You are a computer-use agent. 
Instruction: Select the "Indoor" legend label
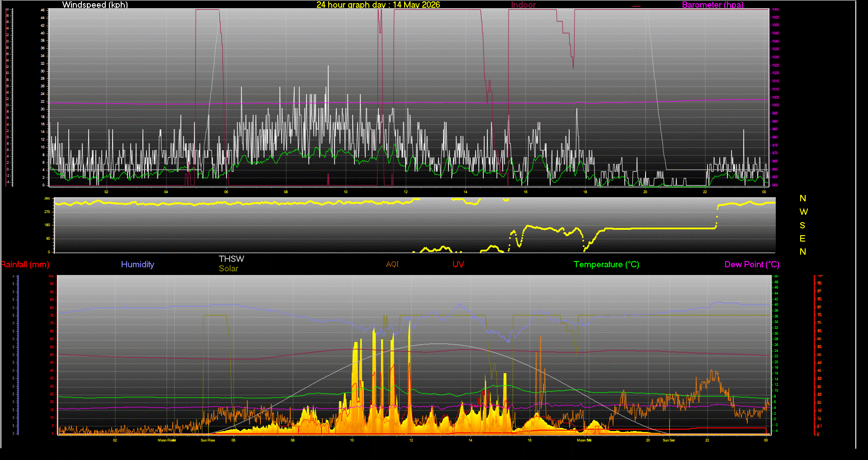pyautogui.click(x=523, y=5)
